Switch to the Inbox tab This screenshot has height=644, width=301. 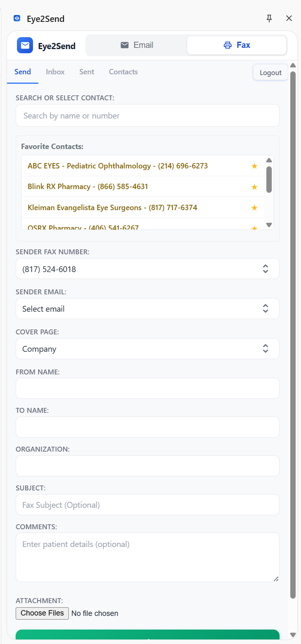pos(55,71)
